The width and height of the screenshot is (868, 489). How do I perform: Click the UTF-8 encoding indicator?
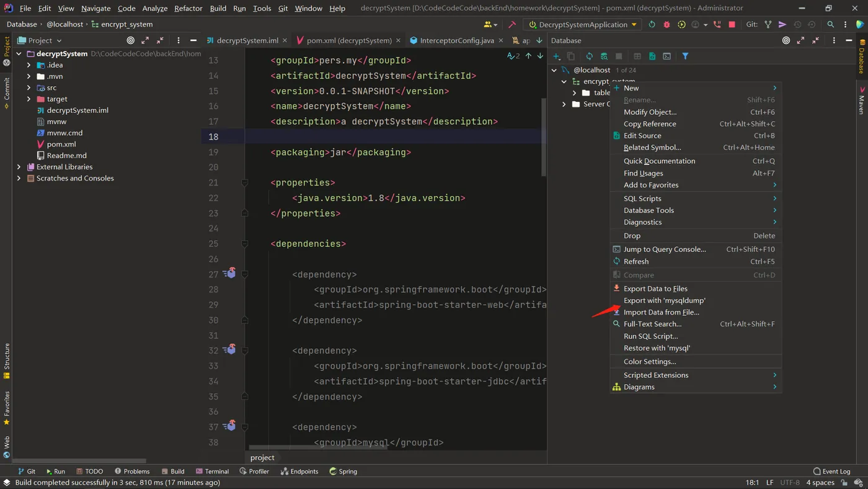790,482
